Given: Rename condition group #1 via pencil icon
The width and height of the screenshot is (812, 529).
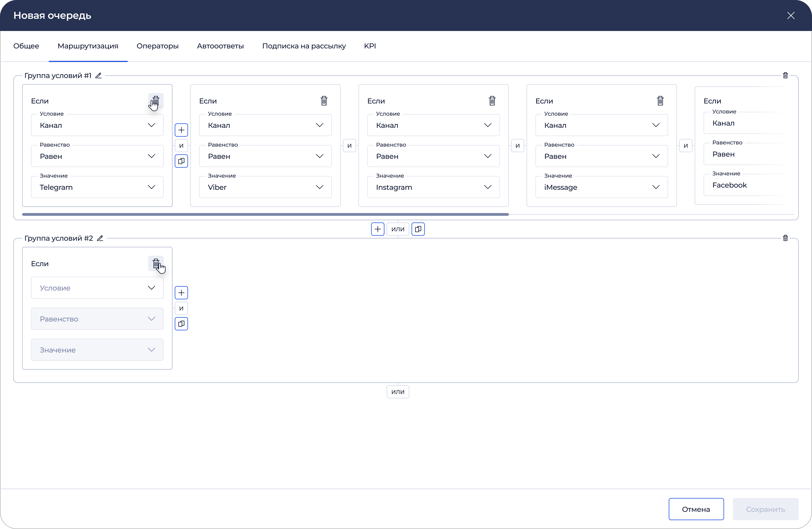Looking at the screenshot, I should coord(99,75).
